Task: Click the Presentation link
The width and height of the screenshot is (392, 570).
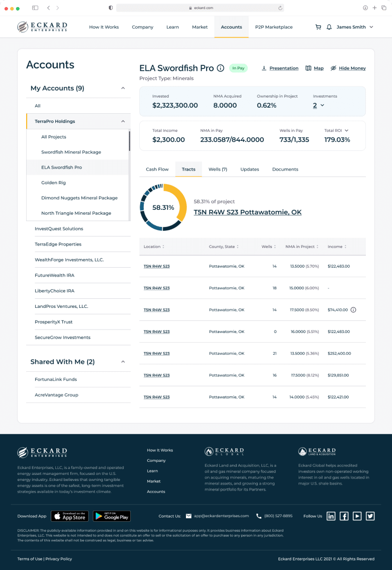Action: (284, 68)
